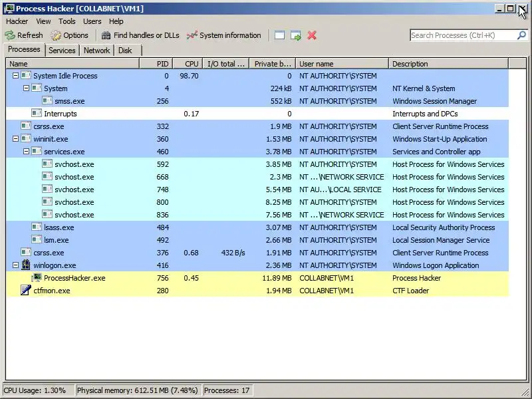
Task: Click the Search Processes input field
Action: coord(463,35)
